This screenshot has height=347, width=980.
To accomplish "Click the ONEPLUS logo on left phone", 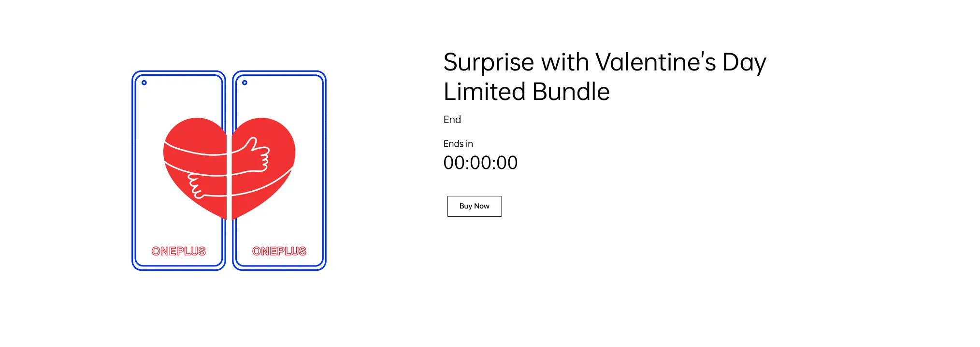I will tap(179, 251).
